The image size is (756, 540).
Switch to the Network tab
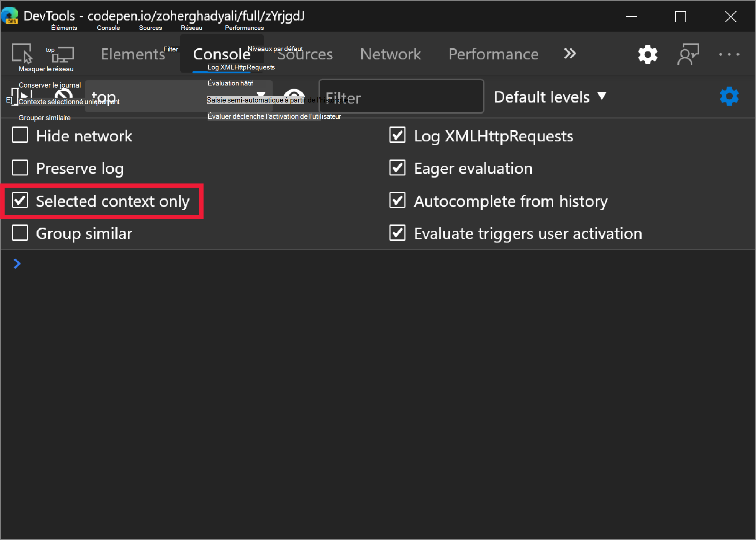(390, 54)
